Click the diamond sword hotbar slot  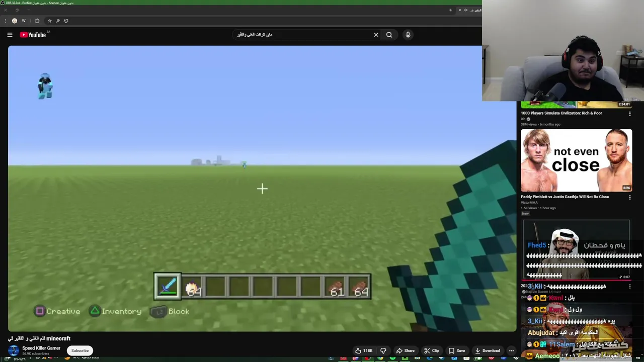tap(168, 287)
